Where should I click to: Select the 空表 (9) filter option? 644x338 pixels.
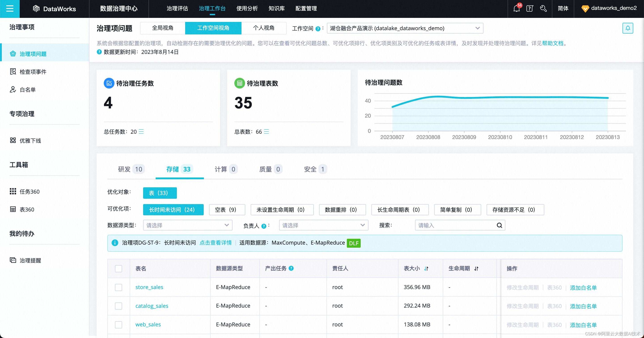[227, 210]
